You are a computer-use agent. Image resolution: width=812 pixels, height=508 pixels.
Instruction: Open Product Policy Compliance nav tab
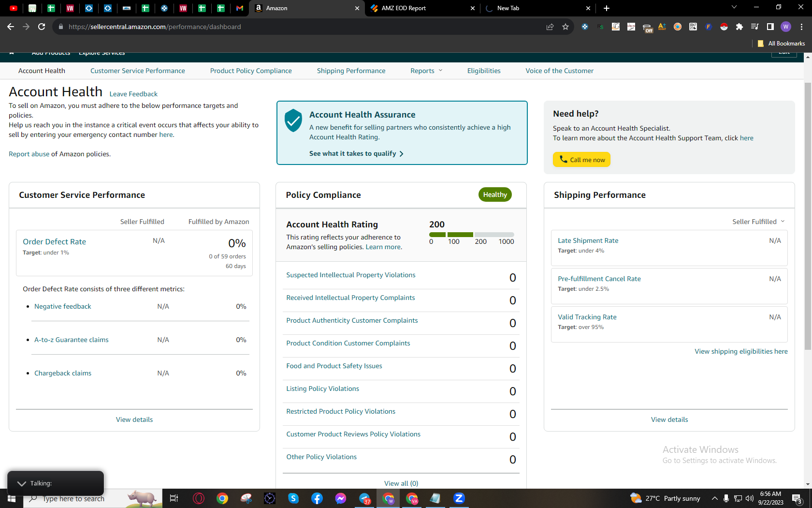point(251,71)
